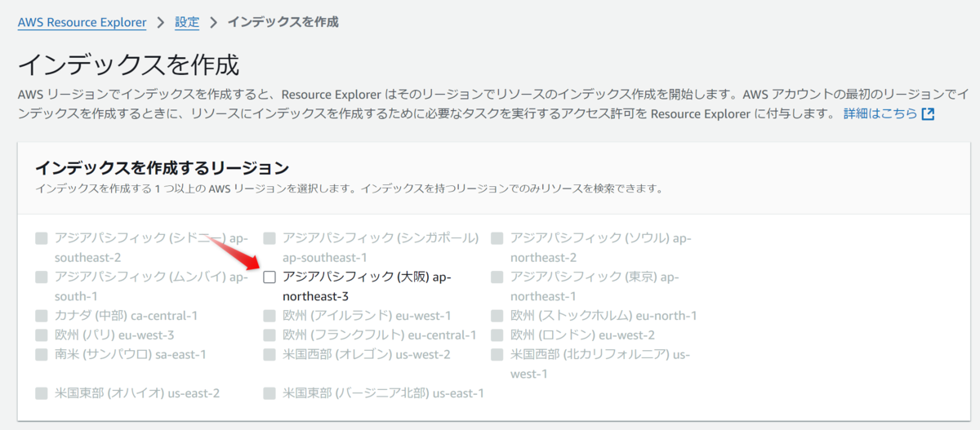The height and width of the screenshot is (430, 980).
Task: Toggle the アジアパシフィック (ソウル) ap-northeast-2 checkbox
Action: click(x=497, y=238)
